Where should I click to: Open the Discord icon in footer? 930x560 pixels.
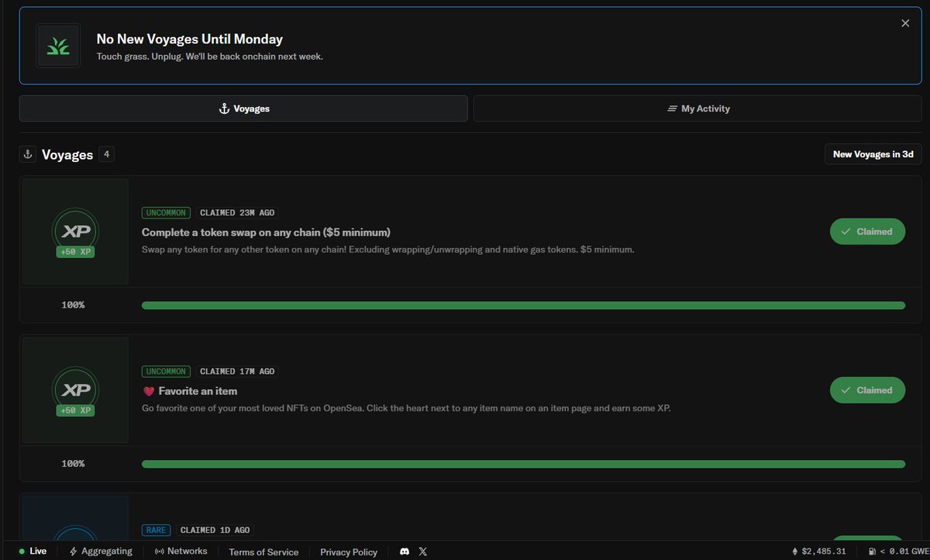404,551
